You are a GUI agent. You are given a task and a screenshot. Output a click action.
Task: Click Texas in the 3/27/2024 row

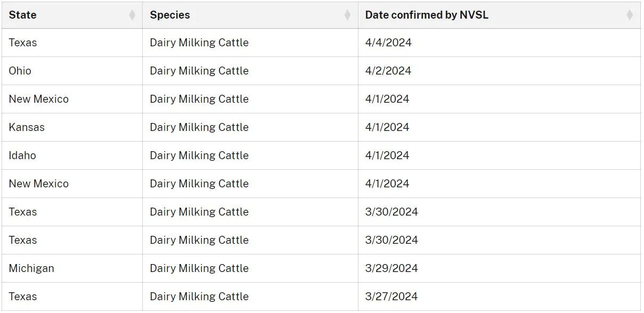tap(23, 296)
